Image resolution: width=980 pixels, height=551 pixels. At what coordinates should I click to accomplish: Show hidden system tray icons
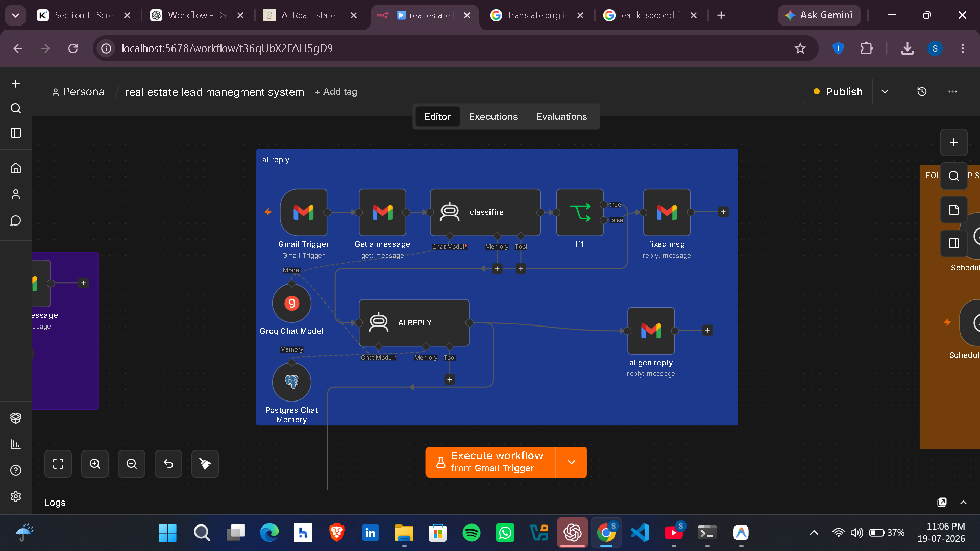point(814,533)
